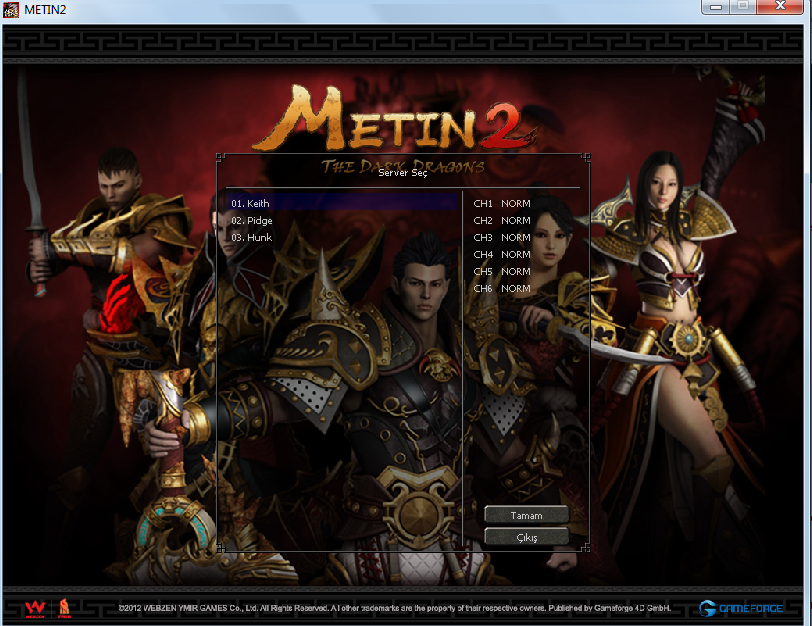Image resolution: width=812 pixels, height=626 pixels.
Task: Choose channel CH4 NORM
Action: [x=502, y=254]
